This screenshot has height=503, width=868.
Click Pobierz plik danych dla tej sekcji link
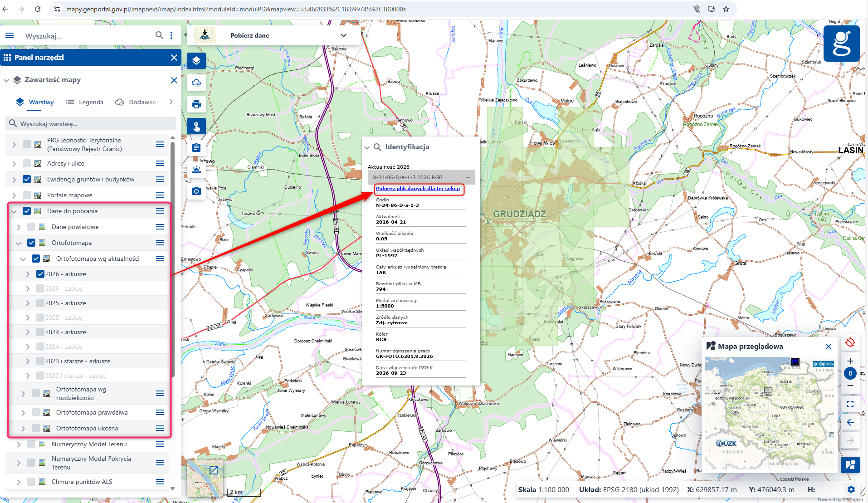(418, 189)
